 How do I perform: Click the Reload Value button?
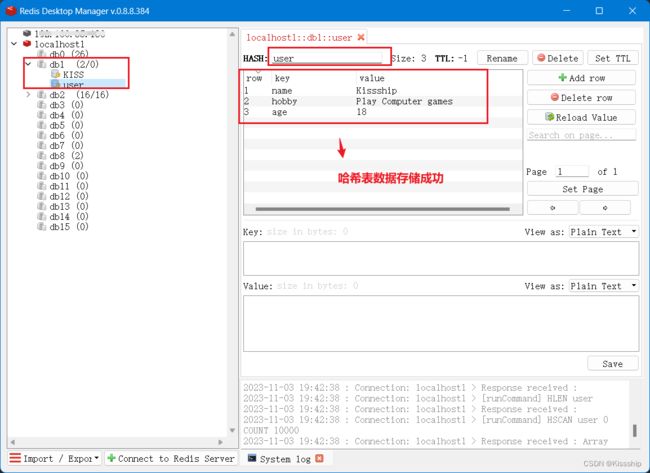pos(581,117)
